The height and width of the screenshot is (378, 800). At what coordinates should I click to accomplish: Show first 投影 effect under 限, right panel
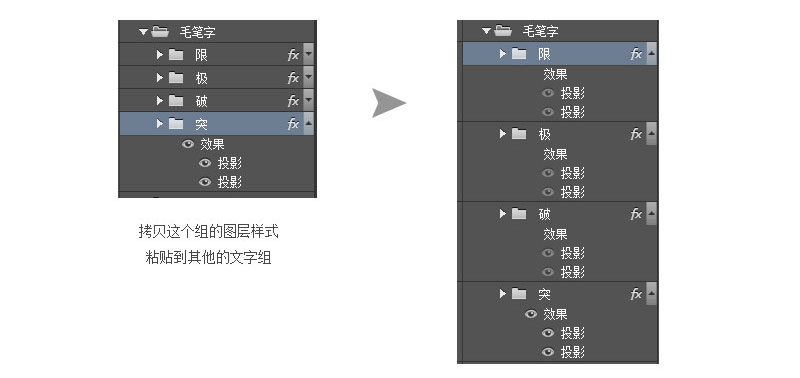pos(548,93)
